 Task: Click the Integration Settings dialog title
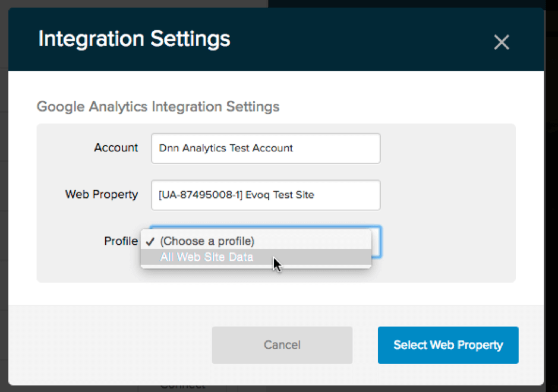pyautogui.click(x=134, y=39)
